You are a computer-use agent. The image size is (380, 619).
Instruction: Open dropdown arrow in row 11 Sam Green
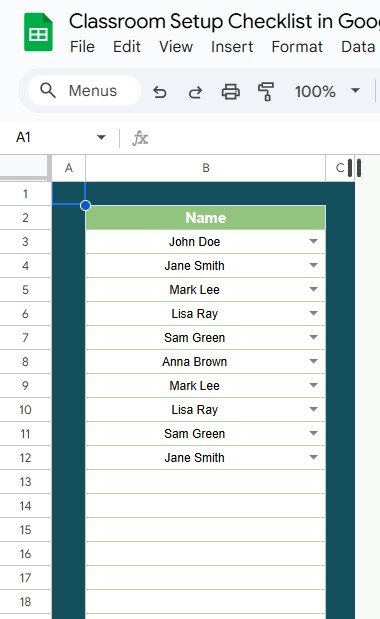(x=314, y=433)
